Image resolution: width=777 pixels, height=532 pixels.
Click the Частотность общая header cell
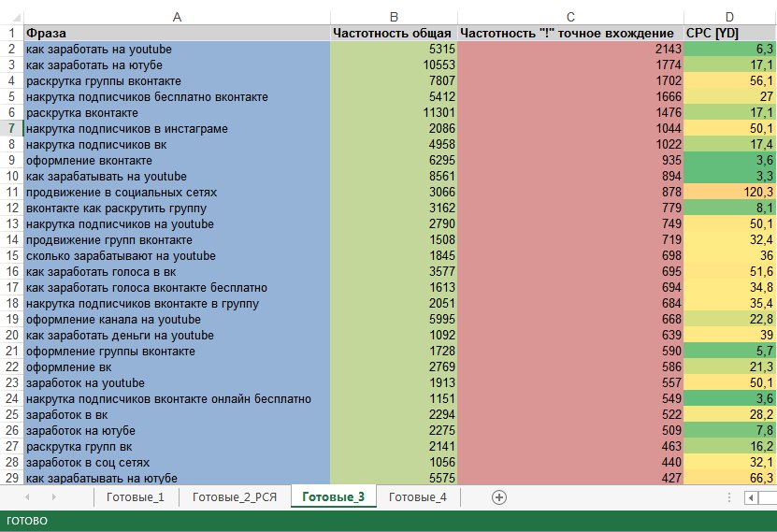click(x=394, y=33)
